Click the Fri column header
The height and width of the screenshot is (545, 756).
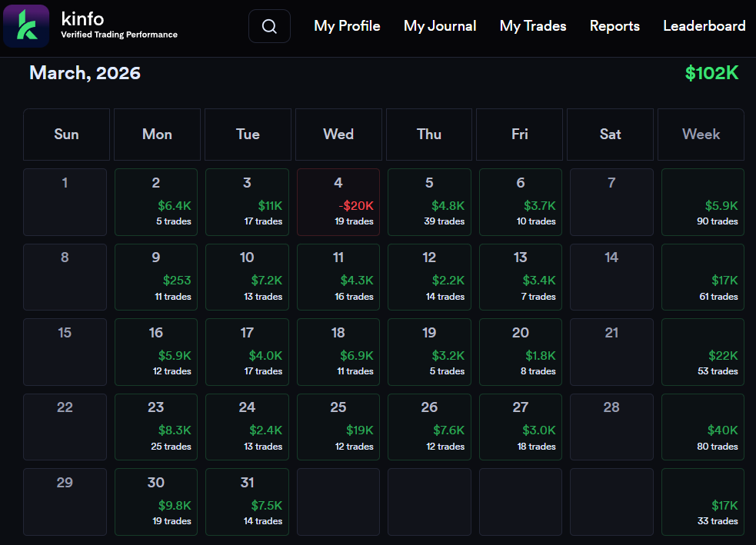(520, 135)
